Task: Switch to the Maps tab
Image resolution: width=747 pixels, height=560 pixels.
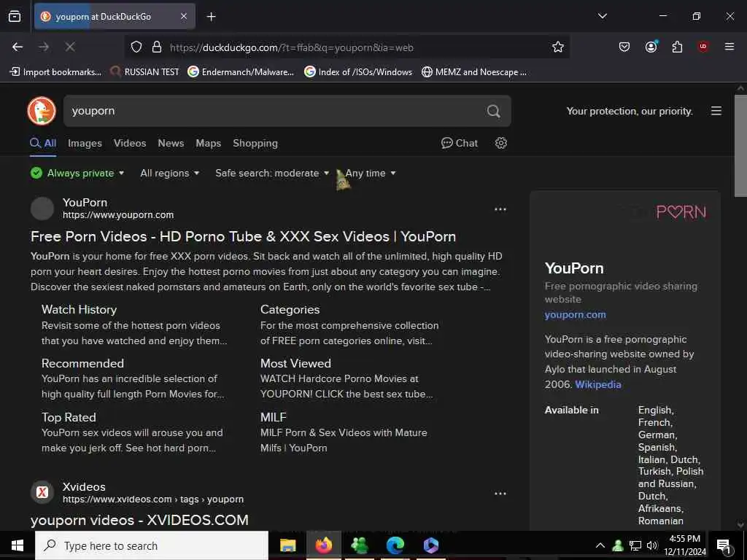Action: [208, 144]
